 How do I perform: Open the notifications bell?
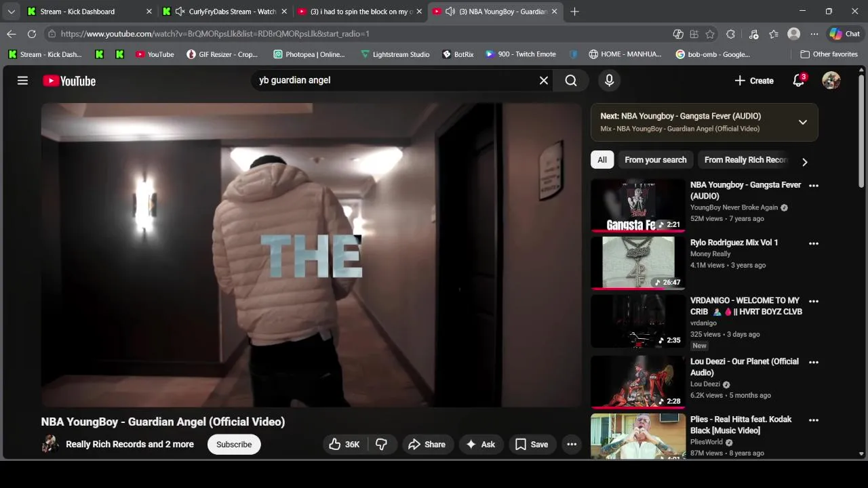799,81
